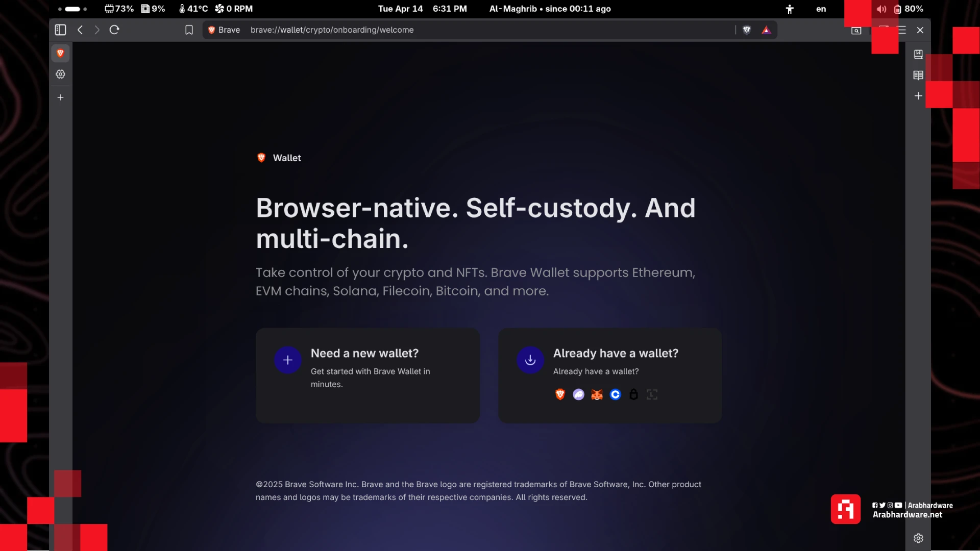Click the MetaMask fox icon in the wallet card
The height and width of the screenshot is (551, 980).
(597, 394)
